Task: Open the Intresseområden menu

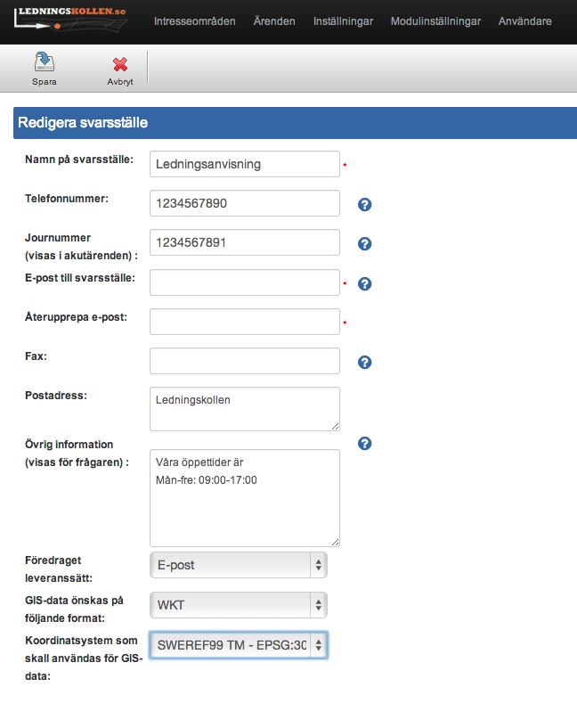Action: click(195, 21)
